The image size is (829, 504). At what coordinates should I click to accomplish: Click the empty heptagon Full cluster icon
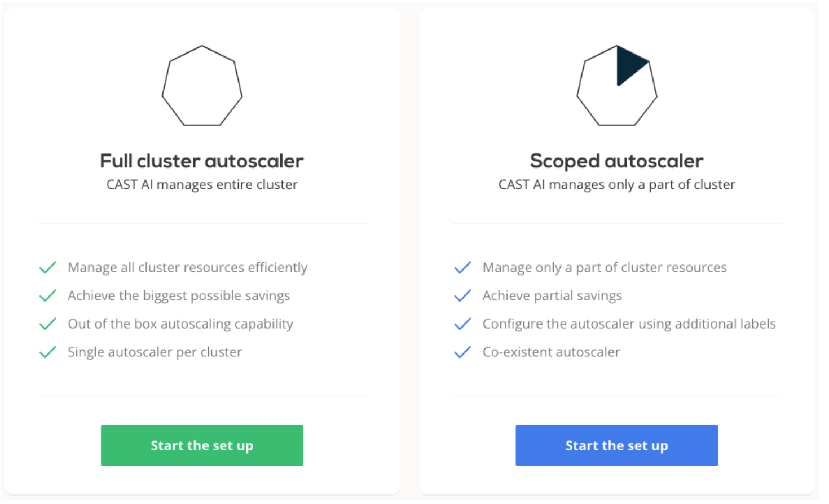point(202,86)
